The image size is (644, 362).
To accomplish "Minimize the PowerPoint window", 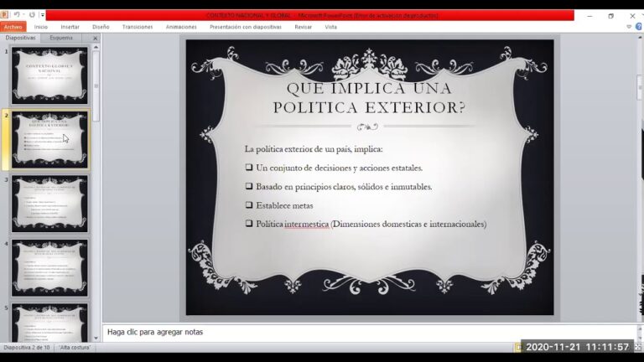I will click(x=589, y=16).
